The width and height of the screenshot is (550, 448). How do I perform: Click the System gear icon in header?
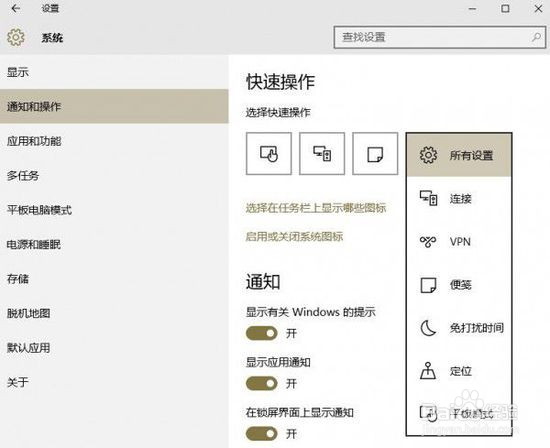[16, 37]
